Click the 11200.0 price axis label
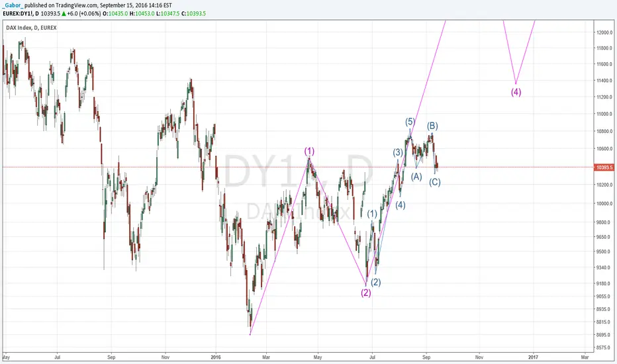This screenshot has width=617, height=364. click(x=604, y=97)
